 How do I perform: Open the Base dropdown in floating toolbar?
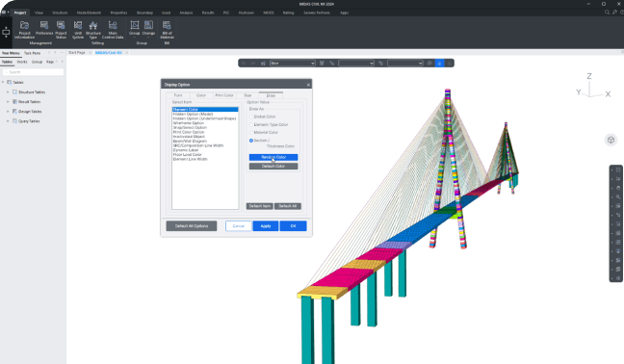(x=293, y=64)
